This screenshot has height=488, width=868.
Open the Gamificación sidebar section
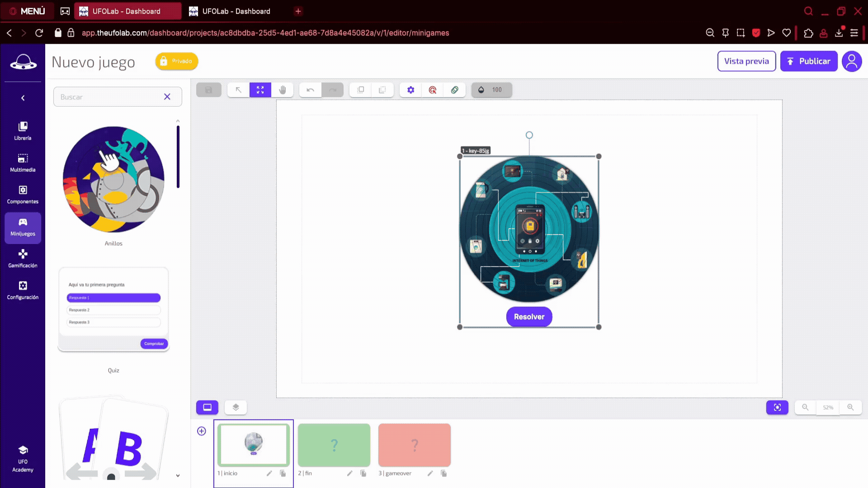[23, 258]
